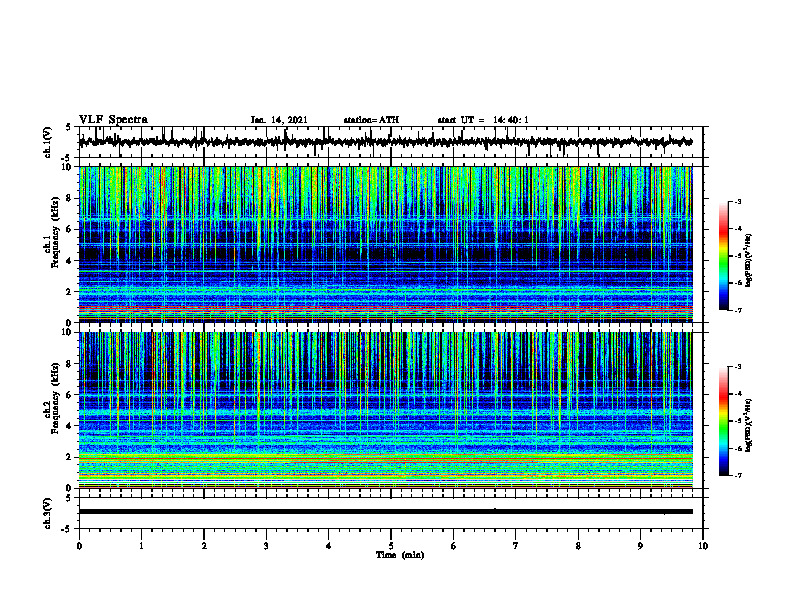Click the "station=ATH" label
Screen dimensions: 792x612
click(x=371, y=120)
